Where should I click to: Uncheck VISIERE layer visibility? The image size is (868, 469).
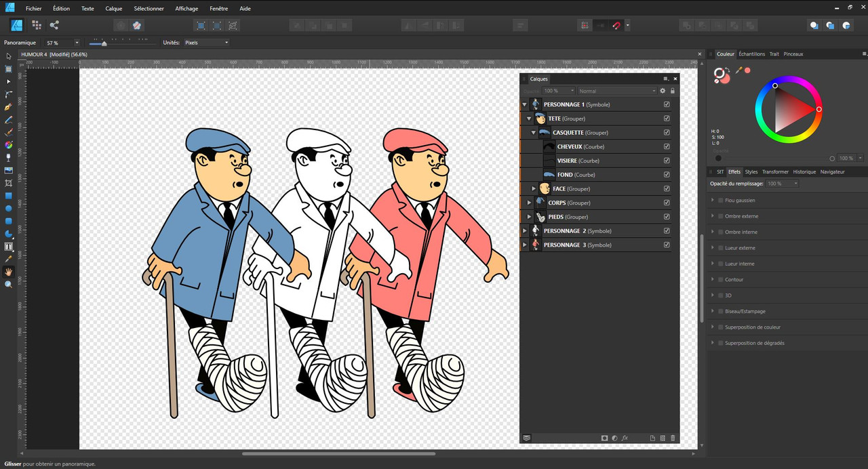pos(667,161)
